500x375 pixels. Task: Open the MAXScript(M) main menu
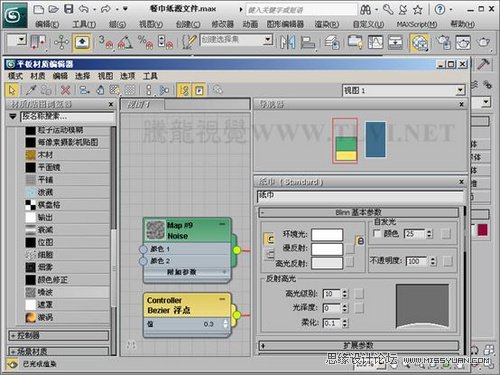[x=417, y=24]
